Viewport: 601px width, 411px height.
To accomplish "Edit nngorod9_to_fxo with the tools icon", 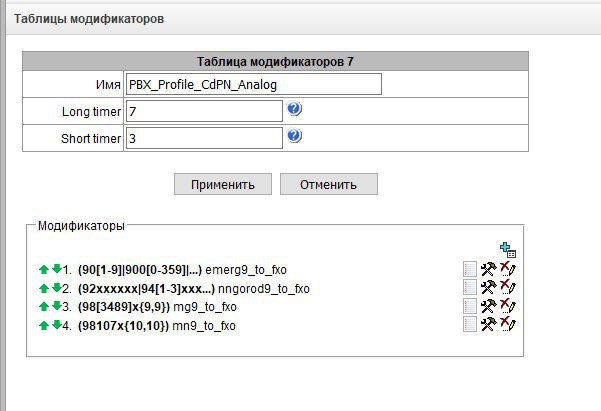I will pos(489,287).
